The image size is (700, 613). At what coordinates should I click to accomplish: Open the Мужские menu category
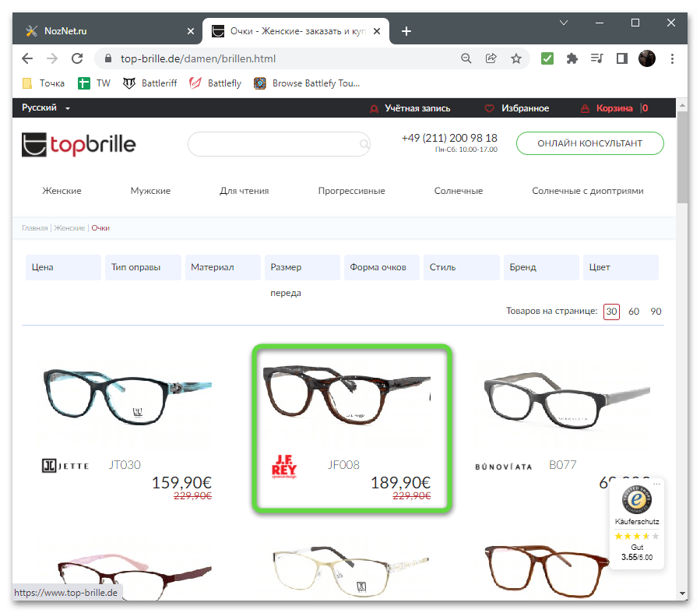click(x=150, y=191)
